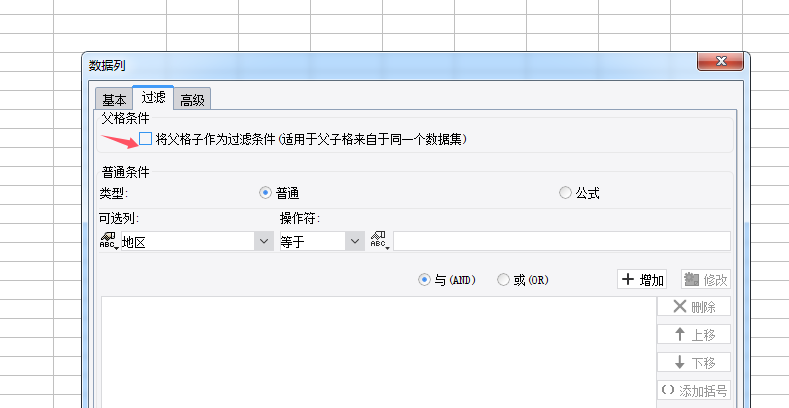Close the 数据列 dialog
The image size is (789, 408).
click(x=721, y=61)
